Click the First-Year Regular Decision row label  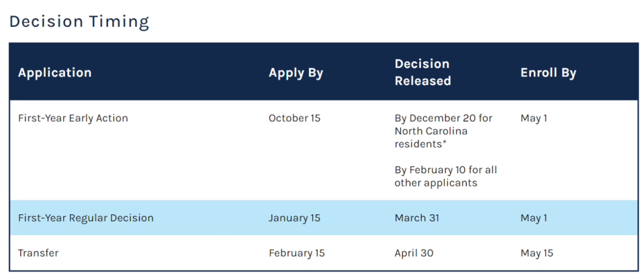pyautogui.click(x=85, y=218)
